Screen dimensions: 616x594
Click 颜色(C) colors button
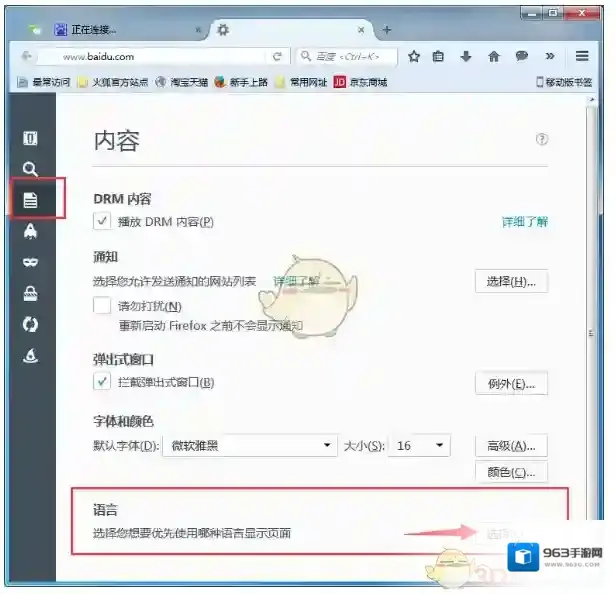[x=511, y=472]
